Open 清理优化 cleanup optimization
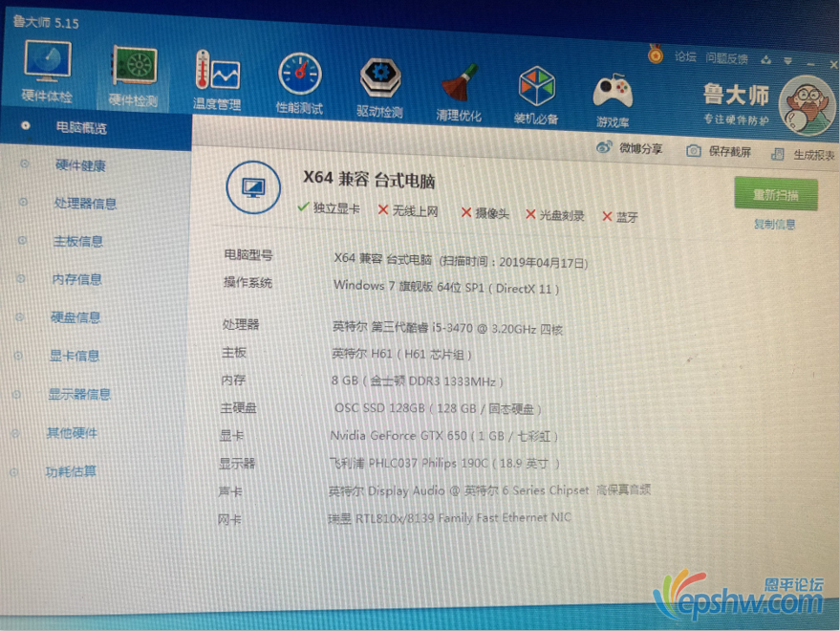Viewport: 840px width, 631px height. pyautogui.click(x=459, y=92)
